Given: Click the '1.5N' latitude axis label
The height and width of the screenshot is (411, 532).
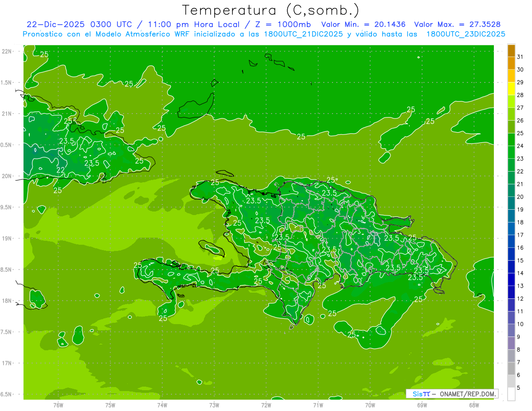Looking at the screenshot, I should 7,82.
